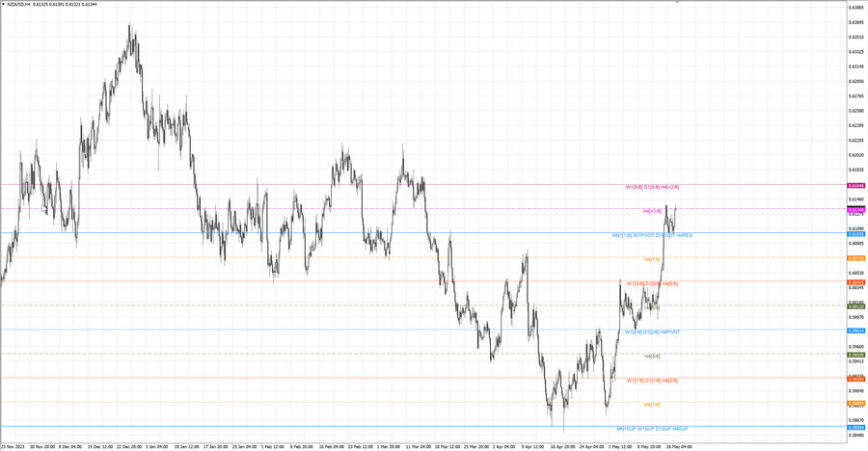868x451 pixels.
Task: Click the 15 Dec 12:00 time label
Action: click(x=100, y=446)
